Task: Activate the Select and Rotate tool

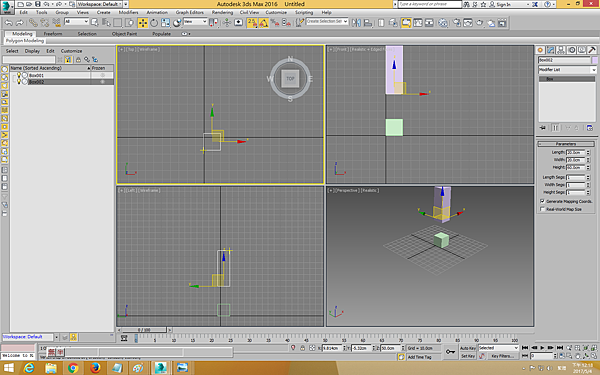Action: (154, 23)
